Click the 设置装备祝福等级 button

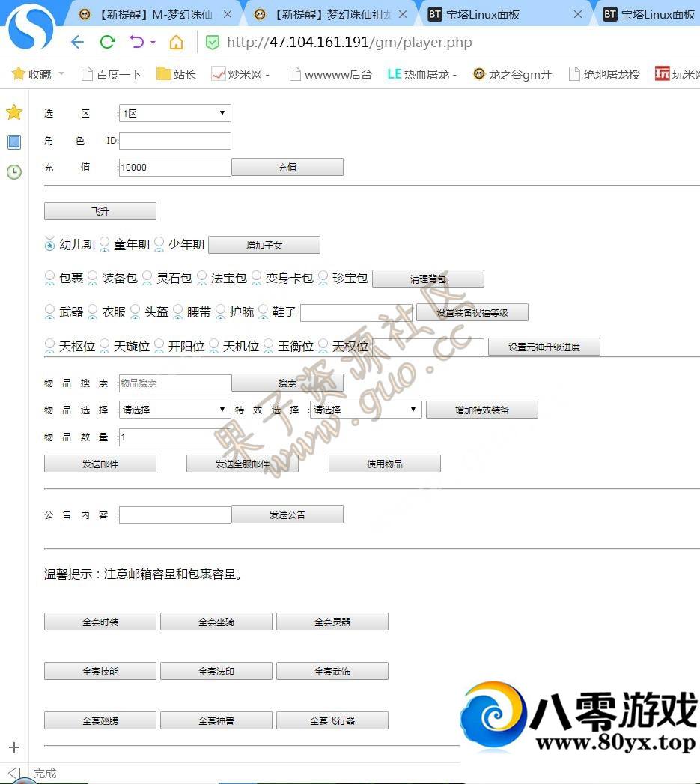(x=472, y=312)
